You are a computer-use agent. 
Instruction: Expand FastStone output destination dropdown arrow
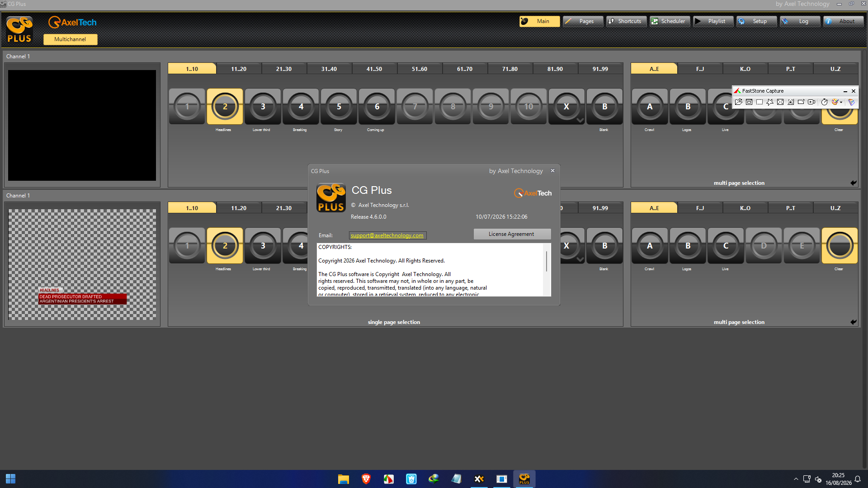pyautogui.click(x=841, y=103)
